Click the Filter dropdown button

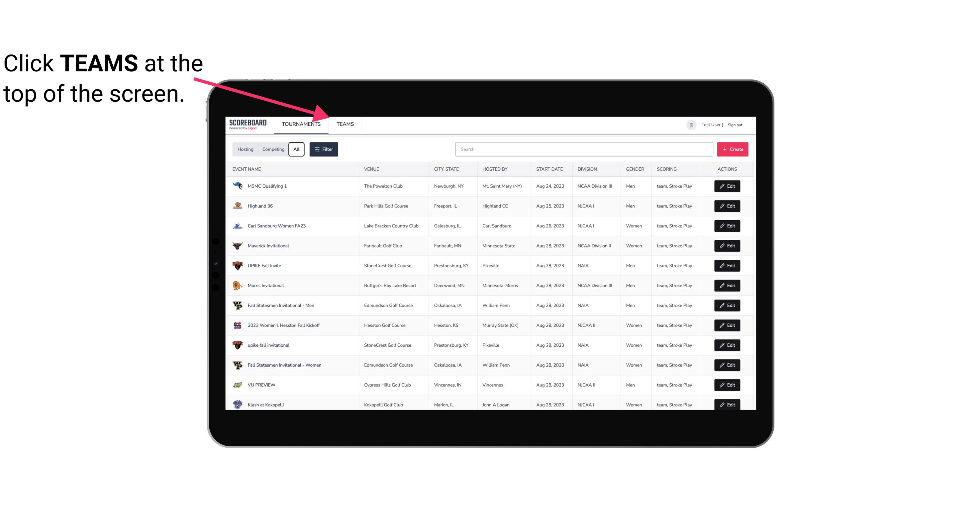323,149
